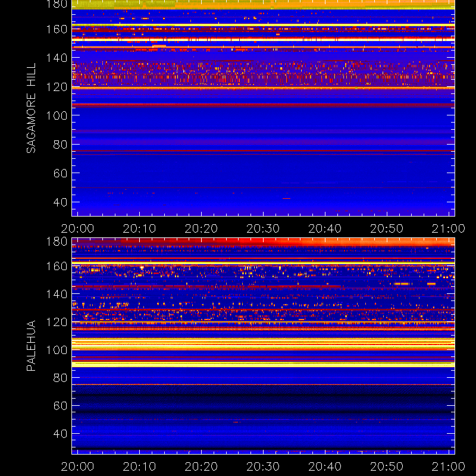Click 20:10 label below Palehua plot
This screenshot has width=476, height=476.
pos(139,466)
